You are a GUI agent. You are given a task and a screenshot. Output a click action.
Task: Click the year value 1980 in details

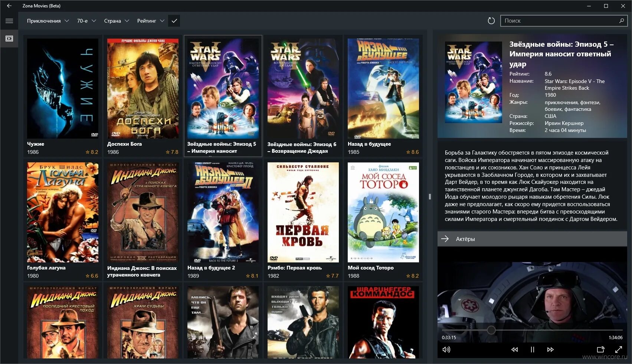pyautogui.click(x=550, y=95)
